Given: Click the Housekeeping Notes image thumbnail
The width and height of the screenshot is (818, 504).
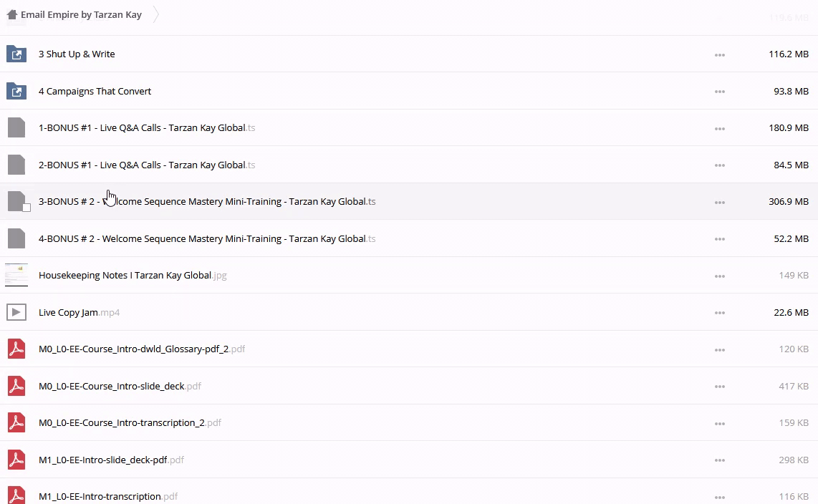Looking at the screenshot, I should click(x=16, y=275).
